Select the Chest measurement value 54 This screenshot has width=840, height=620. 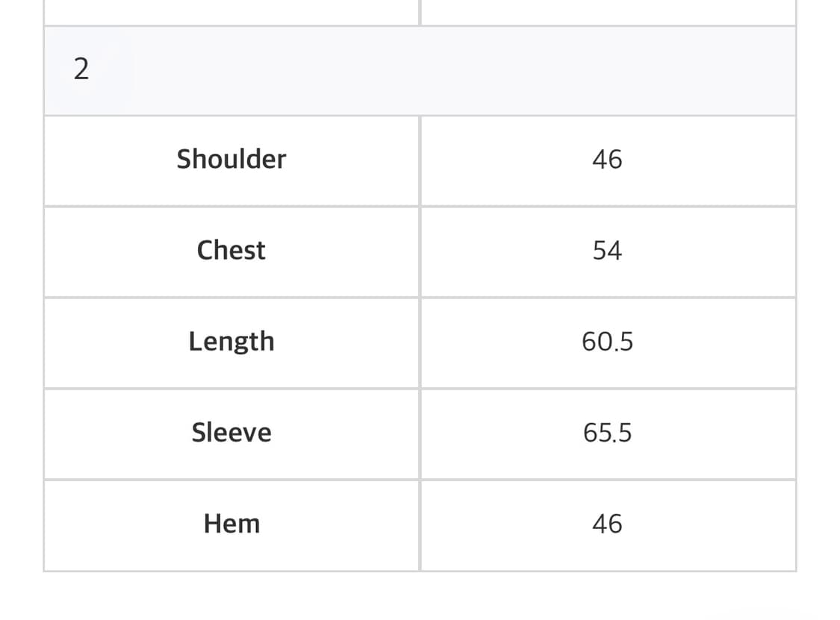(x=607, y=251)
